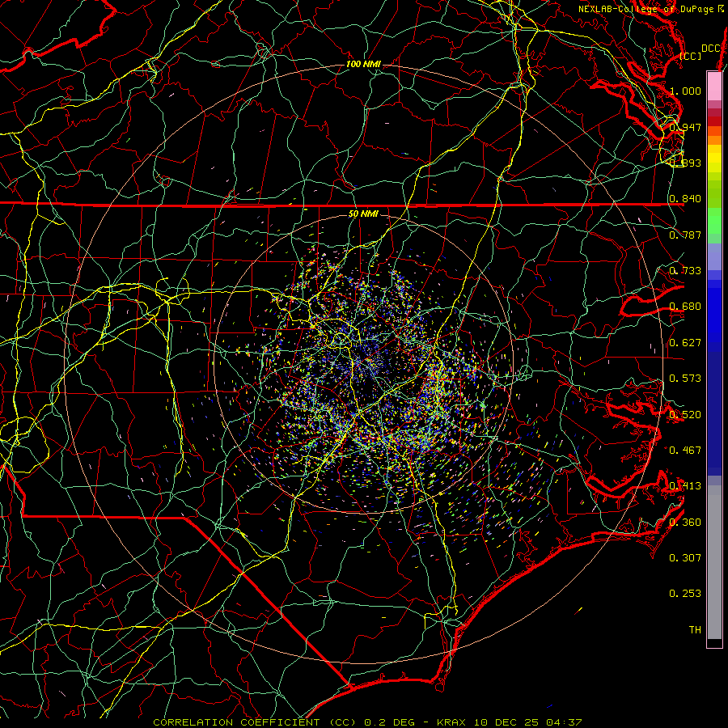Click the 0.840 scale value
Screen dimensions: 728x728
click(x=685, y=199)
